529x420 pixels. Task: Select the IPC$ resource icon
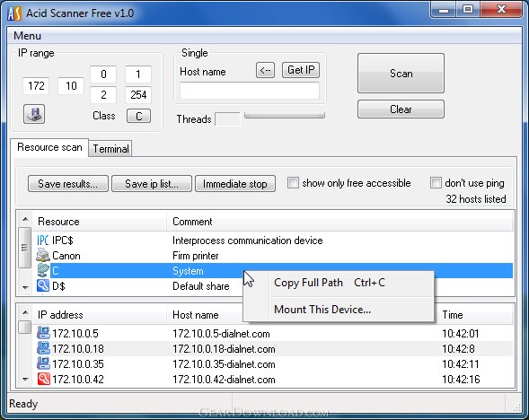pos(43,241)
